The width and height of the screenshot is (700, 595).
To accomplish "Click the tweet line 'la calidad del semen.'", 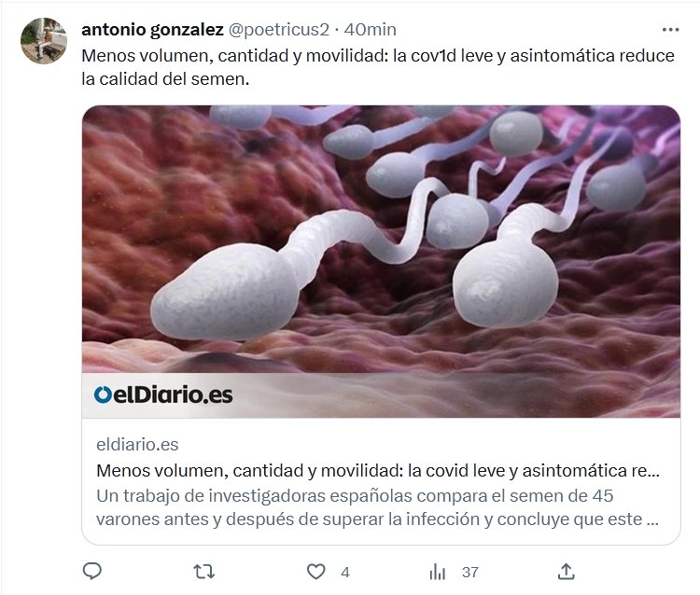I will 165,79.
